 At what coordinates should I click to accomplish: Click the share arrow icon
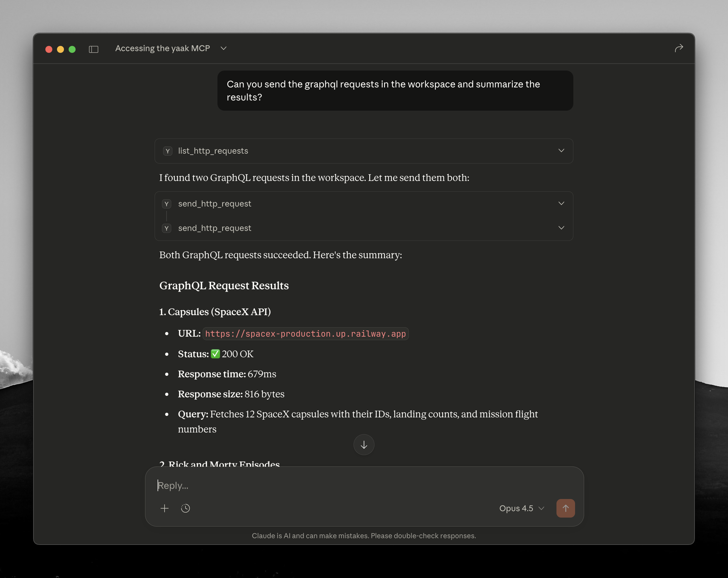tap(679, 48)
